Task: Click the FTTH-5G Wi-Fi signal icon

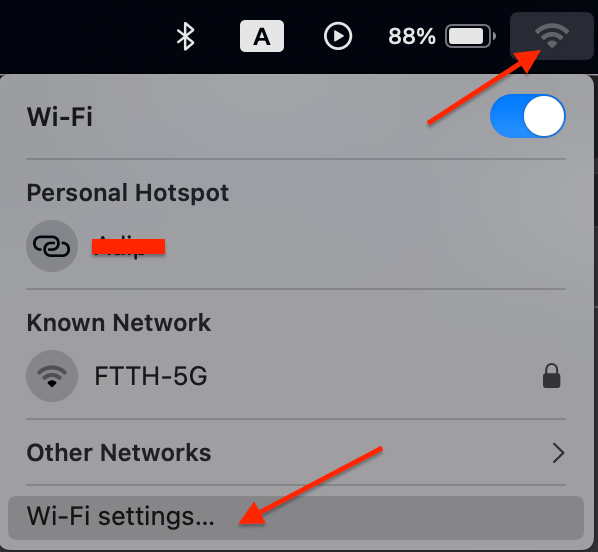Action: (x=52, y=376)
